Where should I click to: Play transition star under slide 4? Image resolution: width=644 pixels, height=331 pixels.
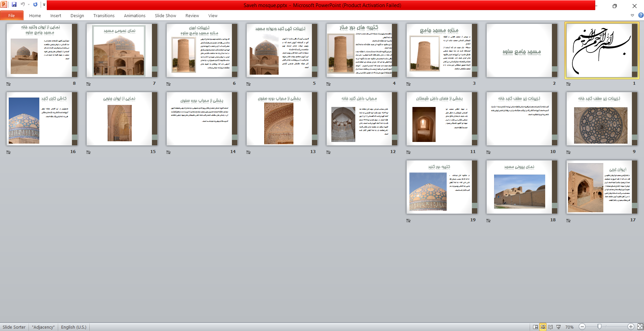[328, 84]
